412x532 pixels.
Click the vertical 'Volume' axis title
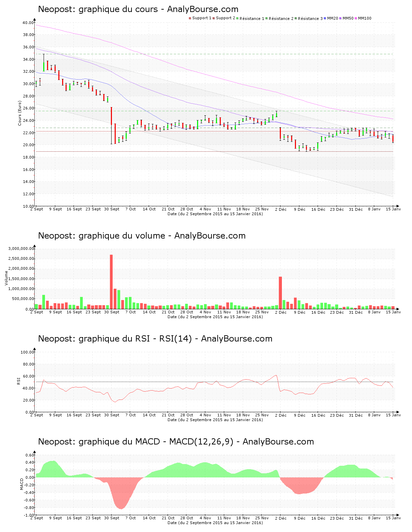(x=6, y=278)
